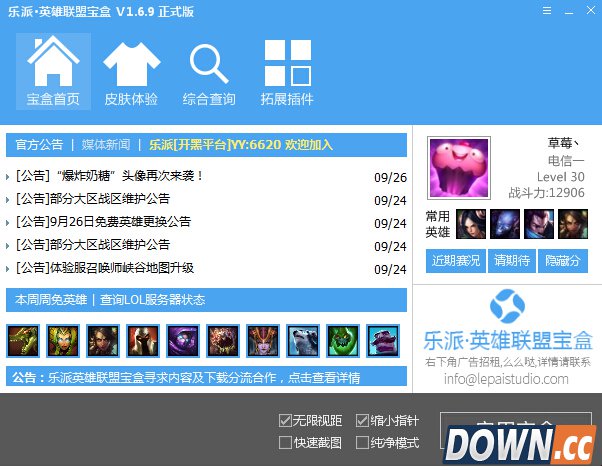Click arrow beside 9月26日免费英雄 announcement
The height and width of the screenshot is (470, 602).
click(x=8, y=223)
